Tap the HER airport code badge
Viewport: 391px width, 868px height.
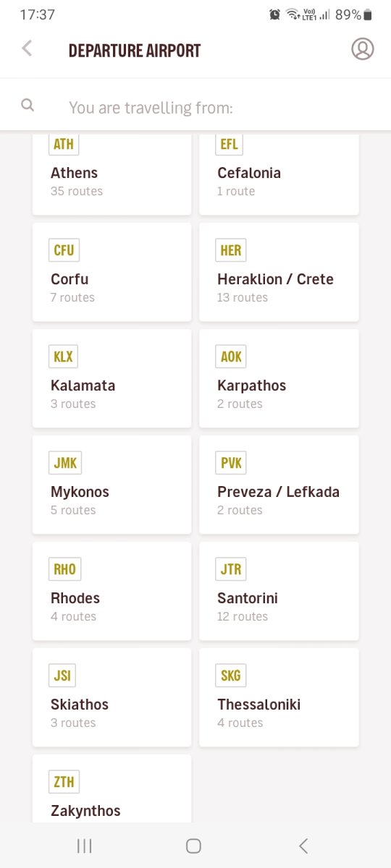(x=231, y=250)
